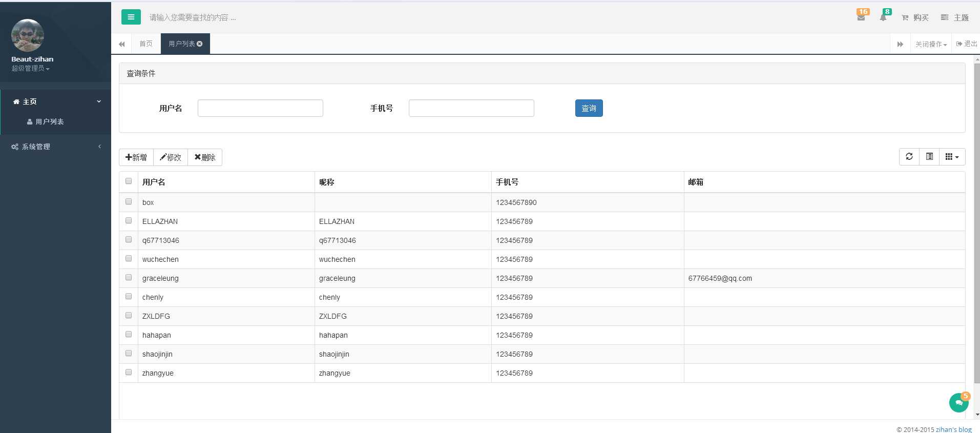Check the checkbox for row ELLAZHAN

point(129,221)
